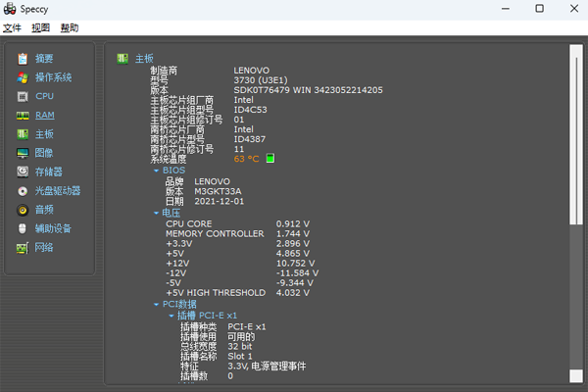Click the 3.3V, 电源管理事件 feature value
Viewport: 588px width, 392px height.
coord(267,367)
